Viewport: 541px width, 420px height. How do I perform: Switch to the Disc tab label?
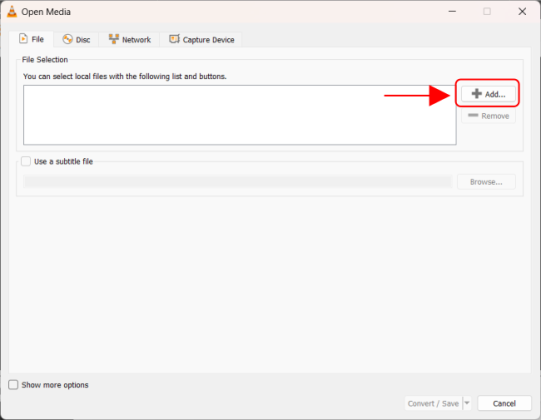[83, 40]
